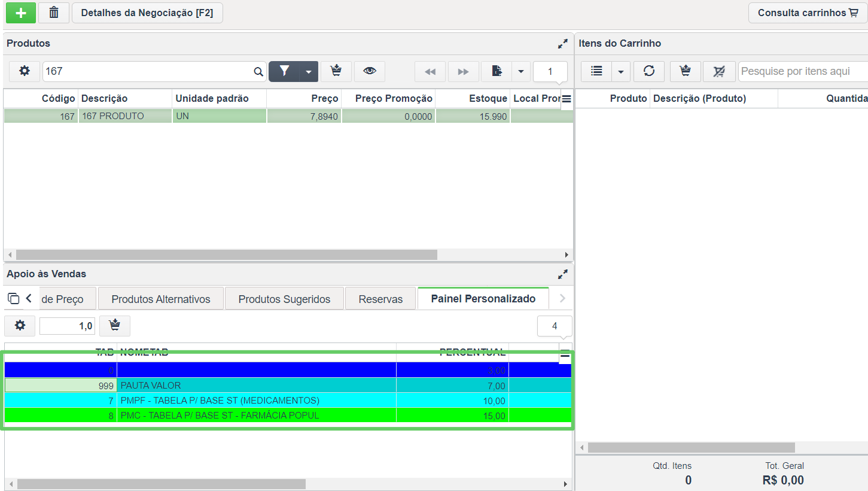Switch to Produtos Alternativos tab
868x491 pixels.
[161, 299]
